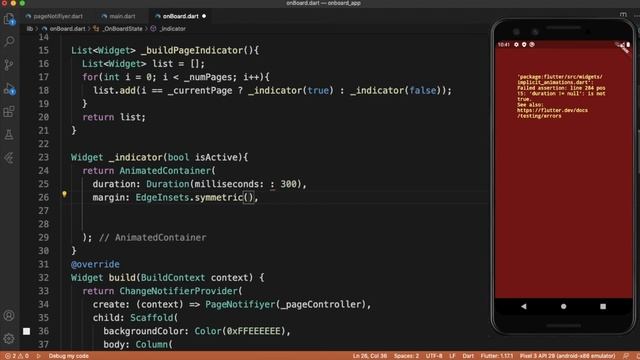Click 'ChangeNotifierProvider' on line 33
This screenshot has height=360, width=640.
tap(178, 291)
